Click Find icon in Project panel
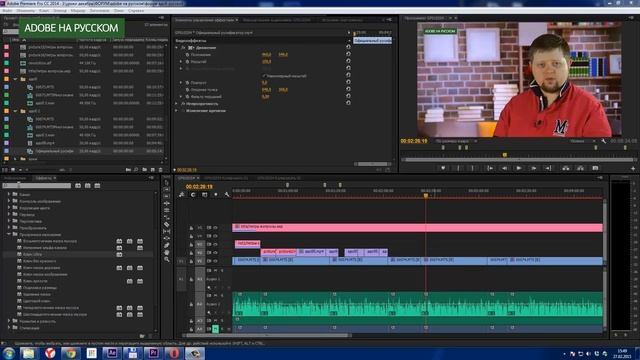The image size is (640, 360). (x=136, y=170)
